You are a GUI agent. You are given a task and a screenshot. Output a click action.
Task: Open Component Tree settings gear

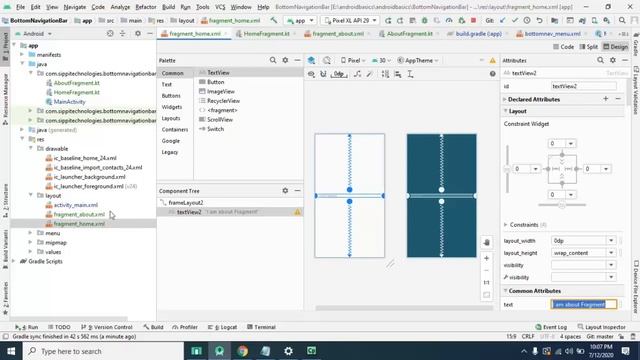click(x=285, y=191)
